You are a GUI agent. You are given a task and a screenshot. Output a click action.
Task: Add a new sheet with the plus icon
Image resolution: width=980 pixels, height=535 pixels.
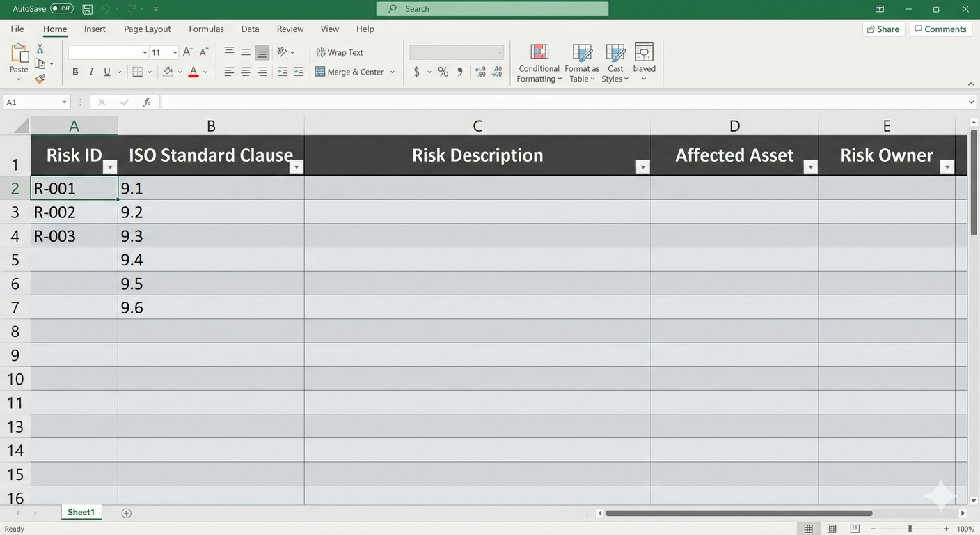tap(126, 513)
